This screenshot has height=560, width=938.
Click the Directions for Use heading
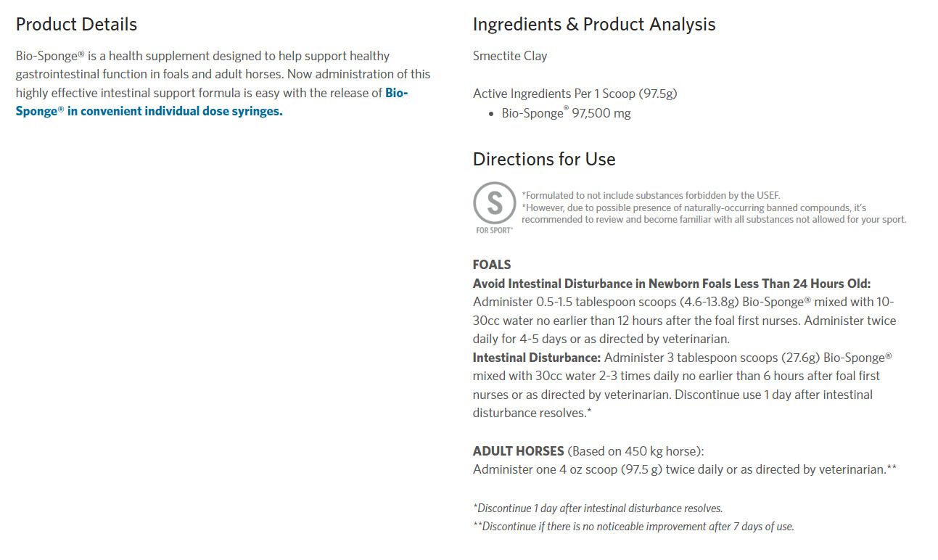543,159
